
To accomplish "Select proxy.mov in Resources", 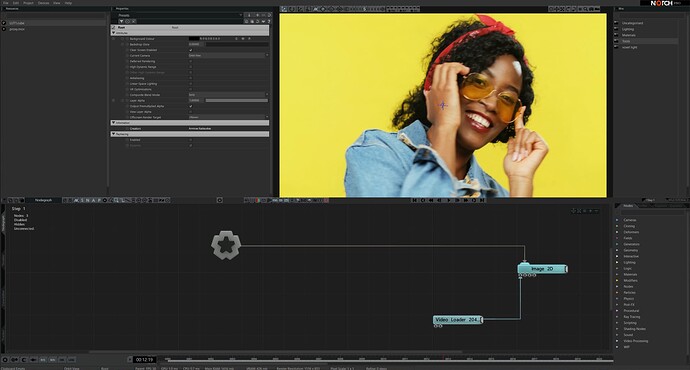I will [17, 29].
